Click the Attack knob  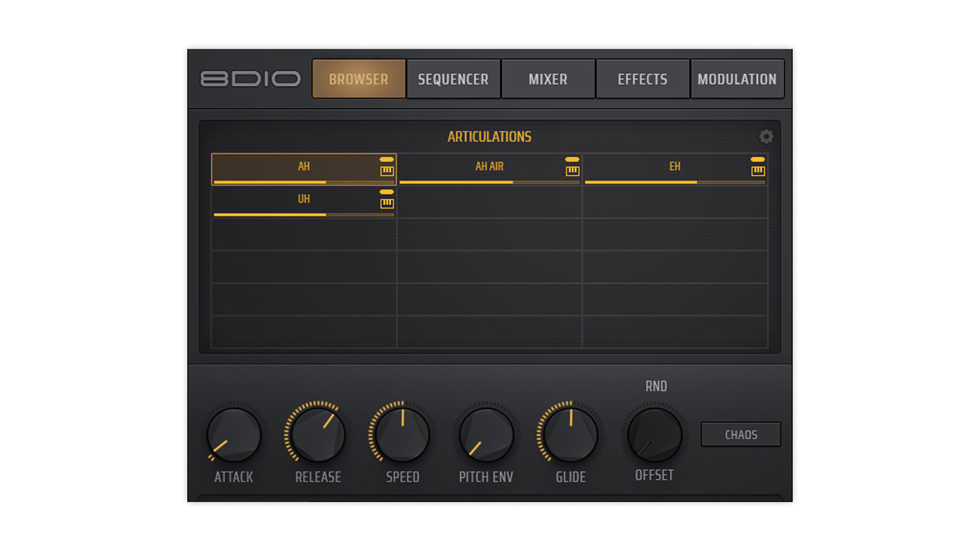234,435
